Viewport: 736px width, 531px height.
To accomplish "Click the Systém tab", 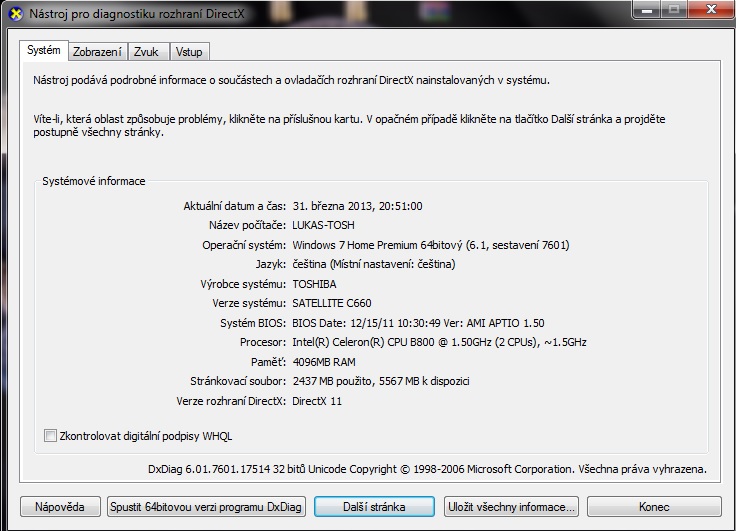I will [x=44, y=51].
